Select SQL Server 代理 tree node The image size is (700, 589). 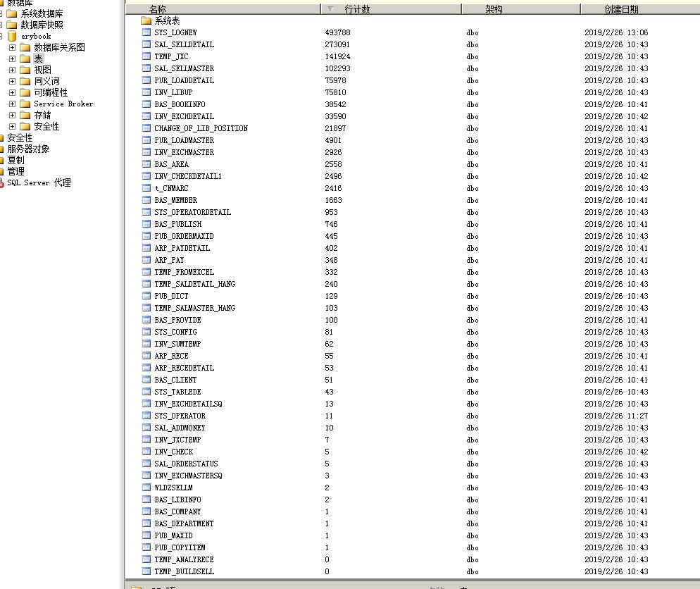click(x=39, y=182)
